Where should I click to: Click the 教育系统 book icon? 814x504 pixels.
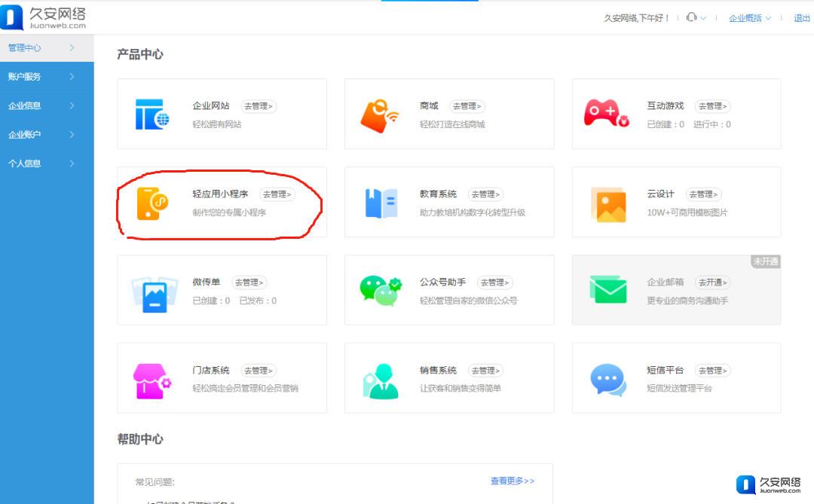[381, 203]
